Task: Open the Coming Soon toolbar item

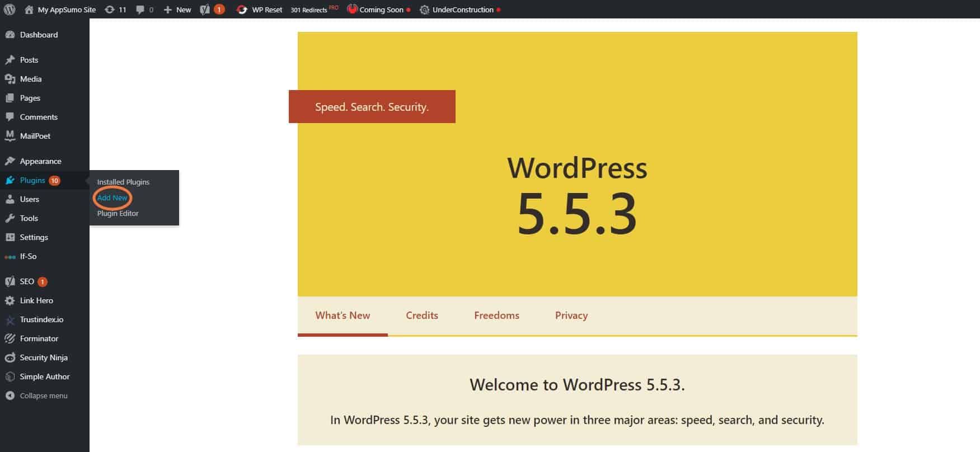Action: [x=378, y=10]
